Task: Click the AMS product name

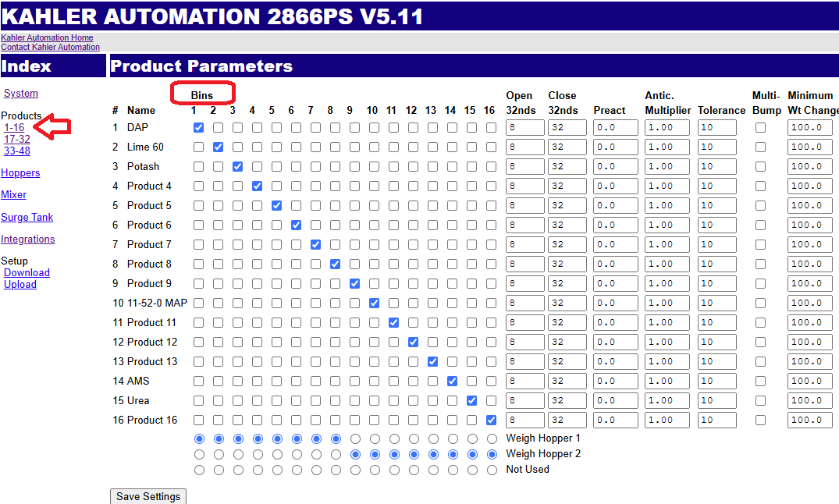Action: click(x=138, y=382)
